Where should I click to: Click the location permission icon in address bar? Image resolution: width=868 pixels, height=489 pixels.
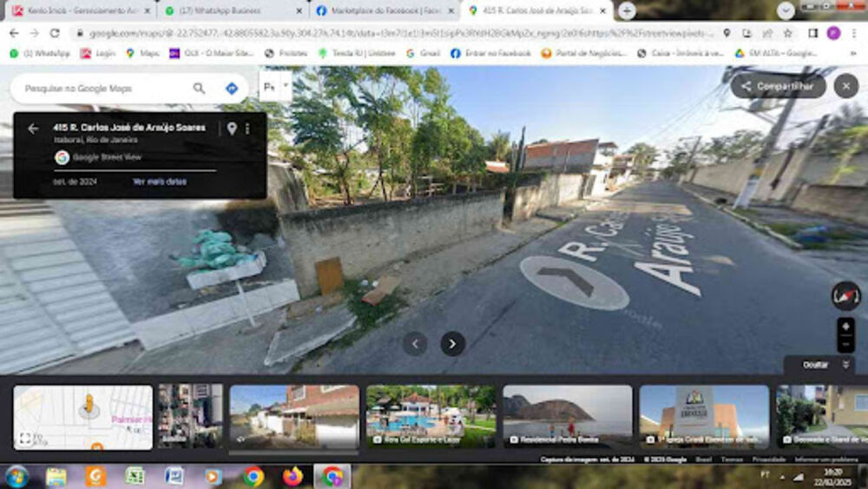(727, 33)
